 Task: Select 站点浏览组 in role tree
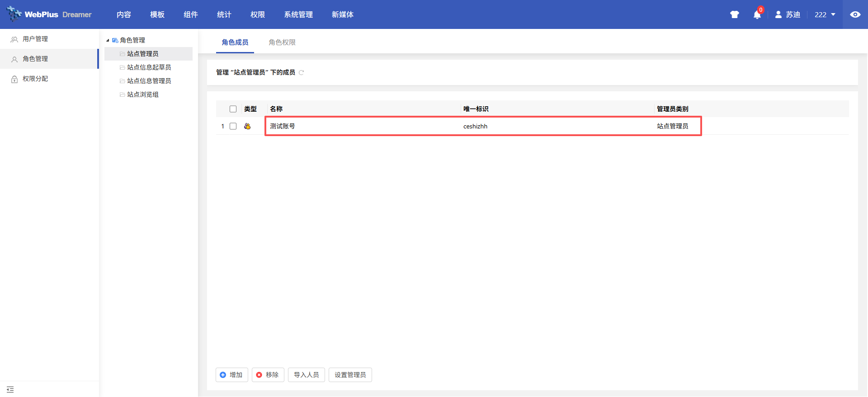click(142, 95)
